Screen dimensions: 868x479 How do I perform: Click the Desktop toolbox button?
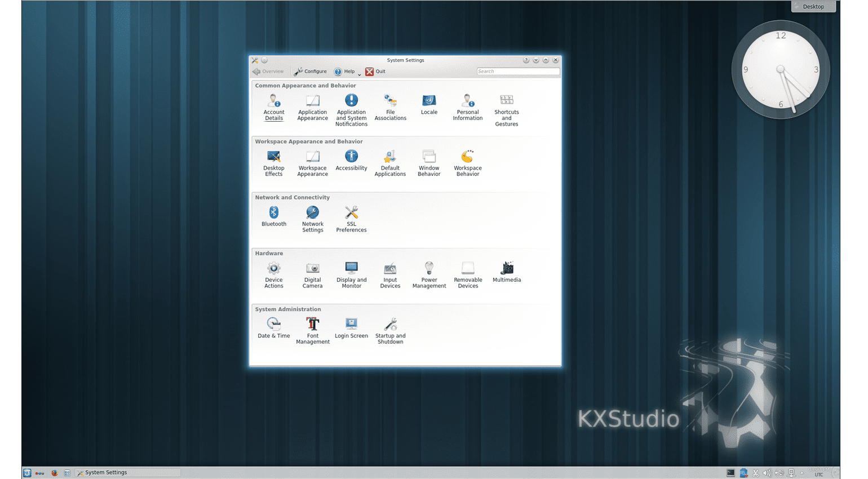[x=813, y=6]
